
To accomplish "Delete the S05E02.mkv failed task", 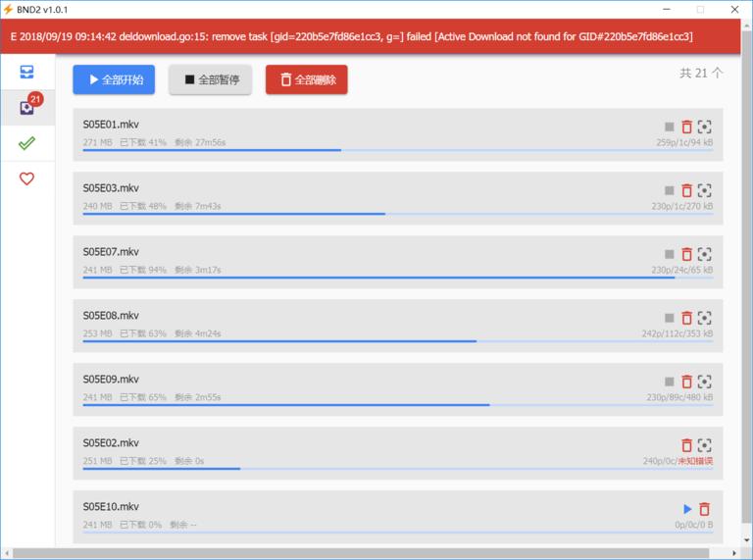I will (x=686, y=445).
